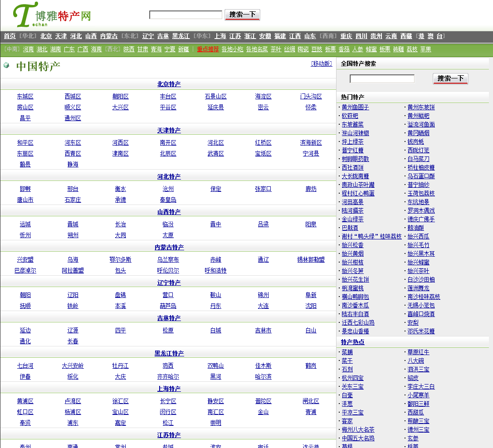Open the 内蒙古特产 heading link
Image resolution: width=493 pixels, height=448 pixels.
tap(169, 248)
